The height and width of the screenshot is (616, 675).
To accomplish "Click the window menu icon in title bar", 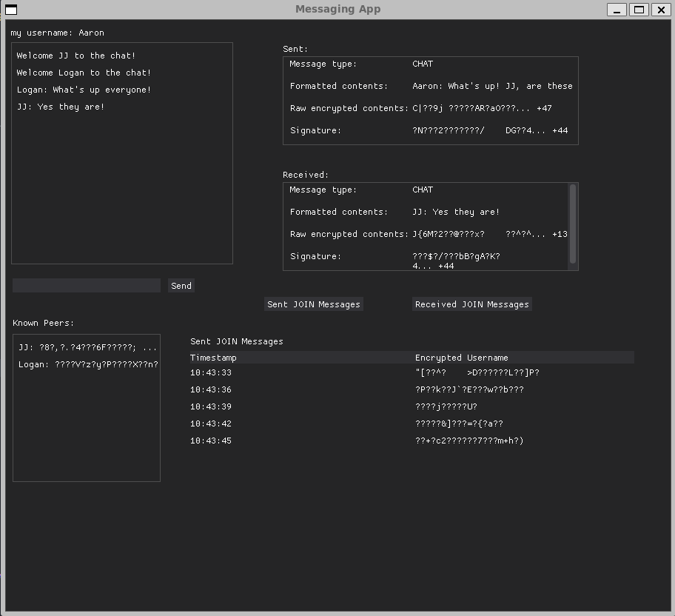I will 11,10.
